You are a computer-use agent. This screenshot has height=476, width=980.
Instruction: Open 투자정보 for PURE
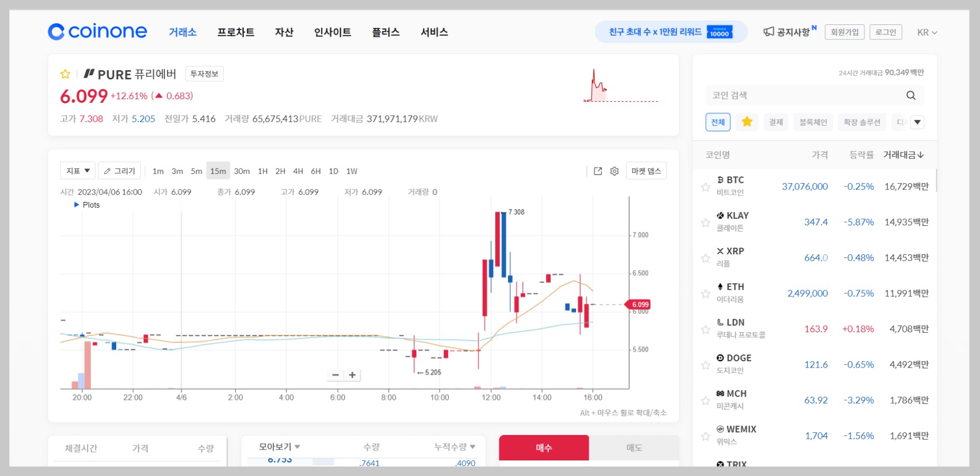205,74
